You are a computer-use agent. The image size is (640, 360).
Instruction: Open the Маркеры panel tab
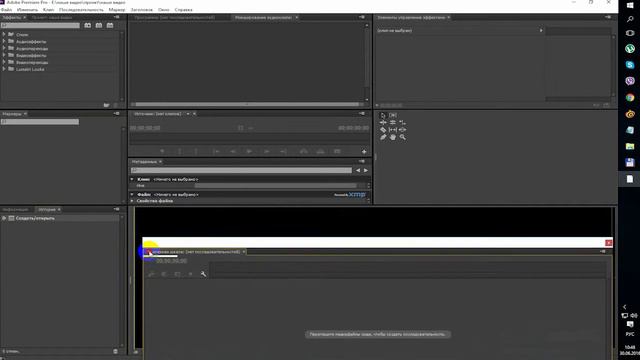[12, 114]
